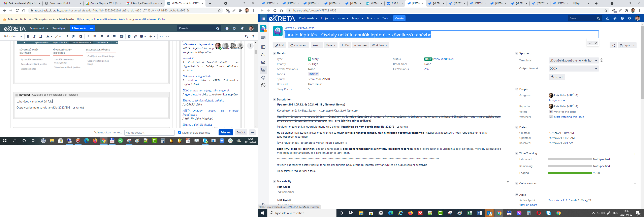Image resolution: width=644 pixels, height=217 pixels.
Task: Open Munkaterek menu in Confluence
Action: [x=39, y=29]
